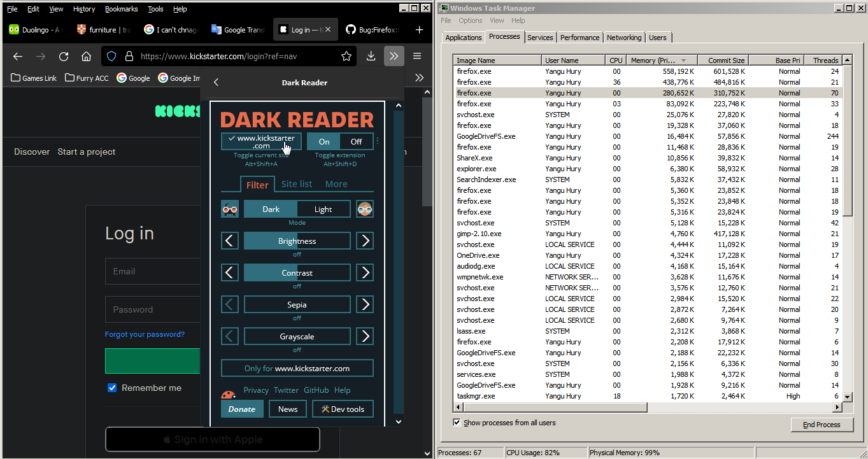Open Task Manager Services tab
The width and height of the screenshot is (868, 459).
(540, 38)
